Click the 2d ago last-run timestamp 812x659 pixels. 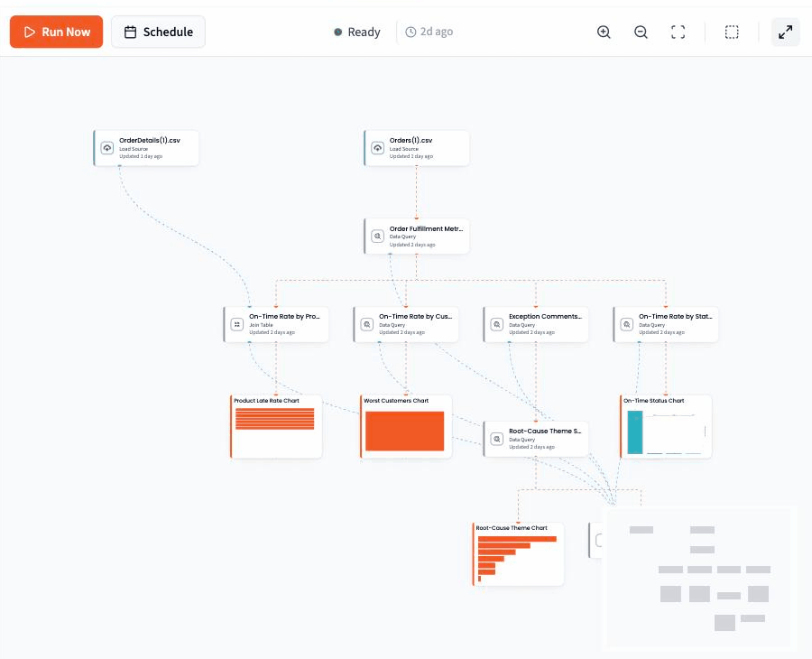pos(437,32)
